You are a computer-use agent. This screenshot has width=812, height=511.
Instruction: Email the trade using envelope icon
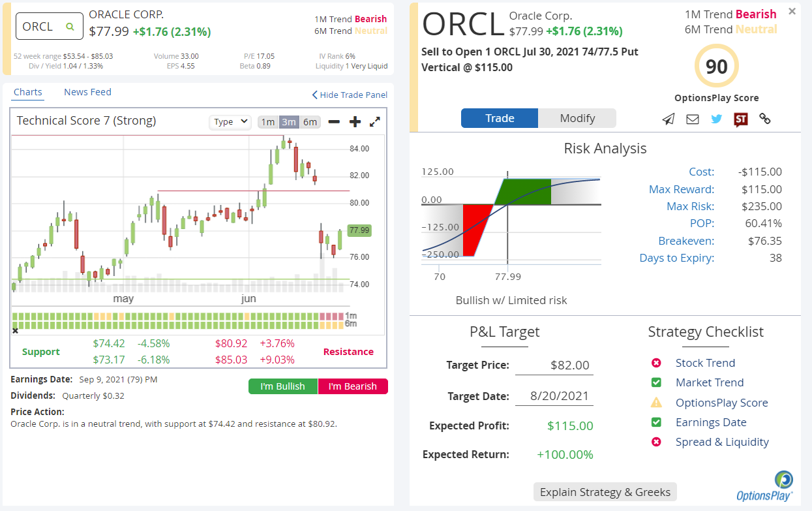click(x=693, y=119)
